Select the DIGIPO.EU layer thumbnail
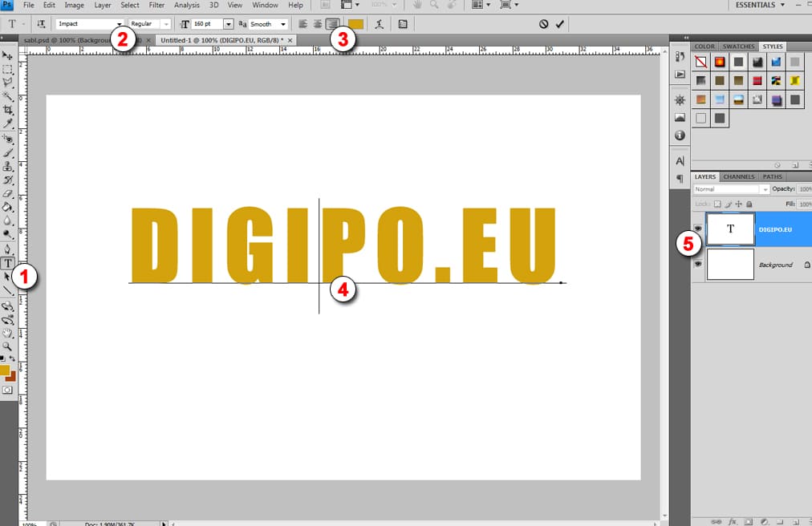This screenshot has height=526, width=812. click(x=730, y=229)
